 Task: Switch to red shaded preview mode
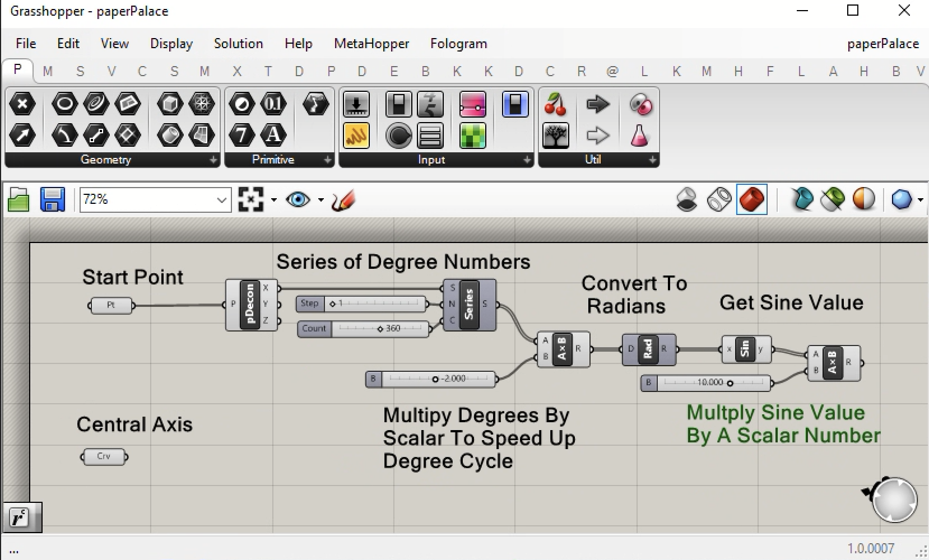pos(752,199)
